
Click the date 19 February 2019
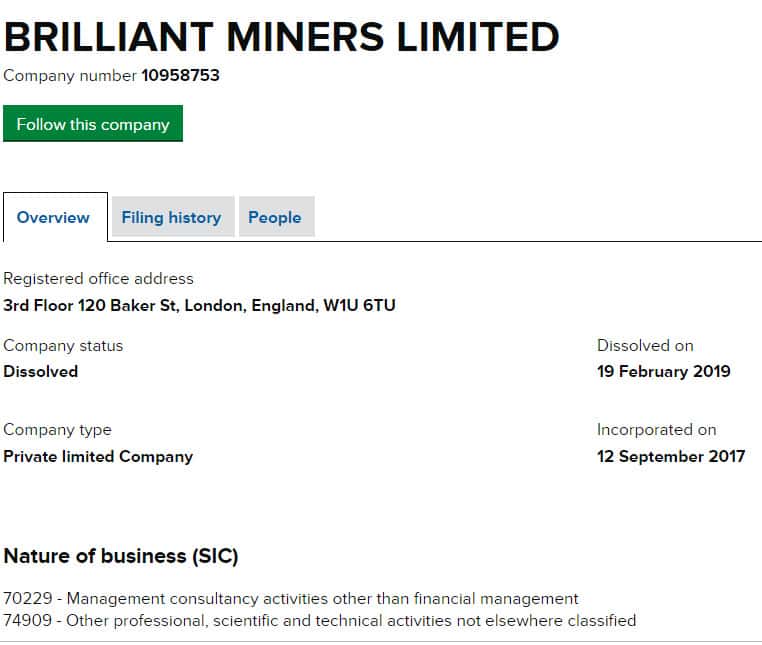point(664,371)
